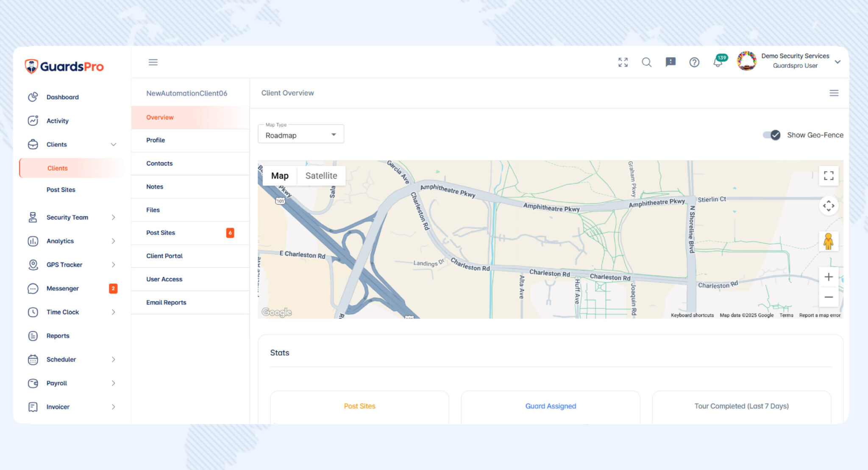This screenshot has width=868, height=470.
Task: Select Street View pegman icon
Action: [829, 242]
